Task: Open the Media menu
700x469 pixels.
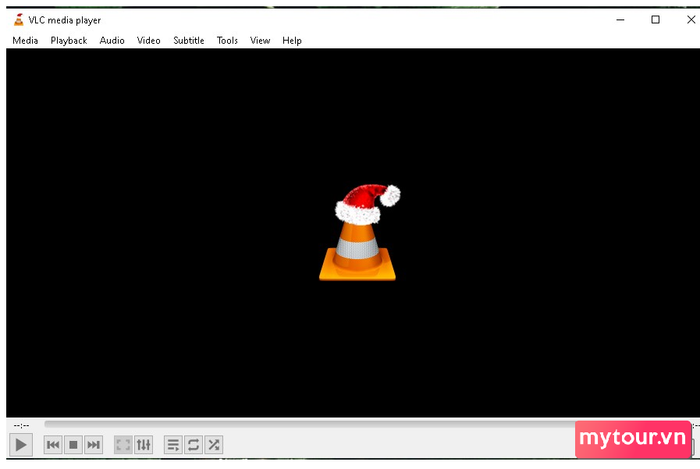Action: [x=25, y=41]
